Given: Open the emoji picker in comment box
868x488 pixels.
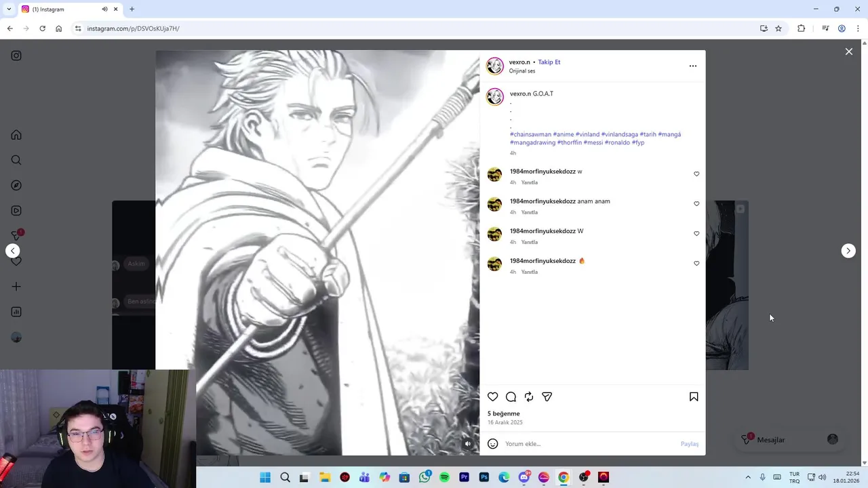Looking at the screenshot, I should point(493,444).
